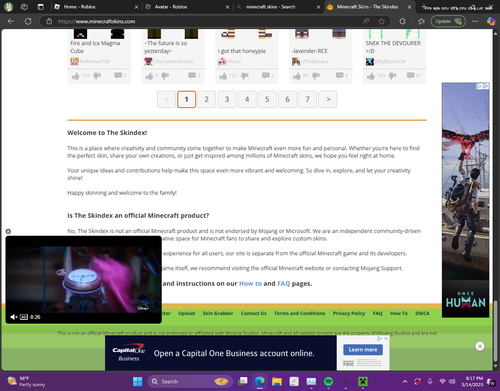The height and width of the screenshot is (391, 500).
Task: Like The future is so yesterday skin
Action: (149, 76)
